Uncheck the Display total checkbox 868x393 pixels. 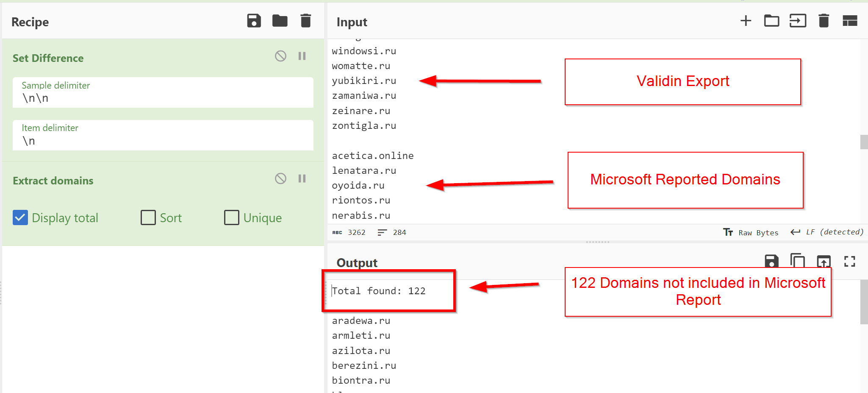(x=20, y=217)
